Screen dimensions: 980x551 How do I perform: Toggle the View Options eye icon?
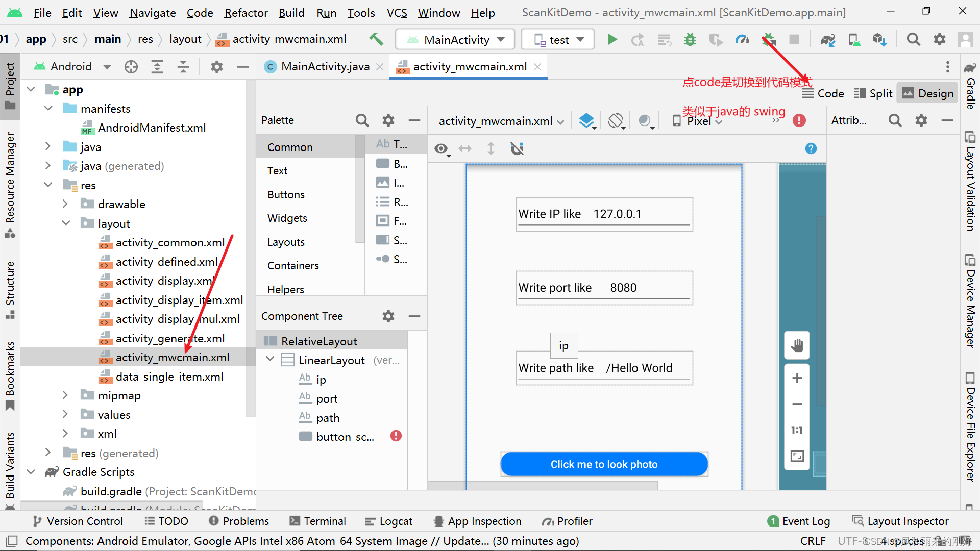[x=441, y=148]
